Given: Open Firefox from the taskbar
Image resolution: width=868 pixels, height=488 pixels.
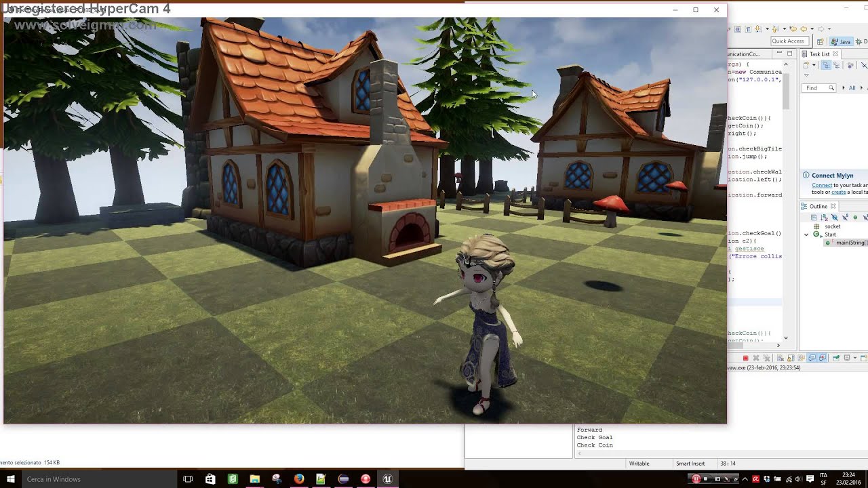Looking at the screenshot, I should coord(299,479).
